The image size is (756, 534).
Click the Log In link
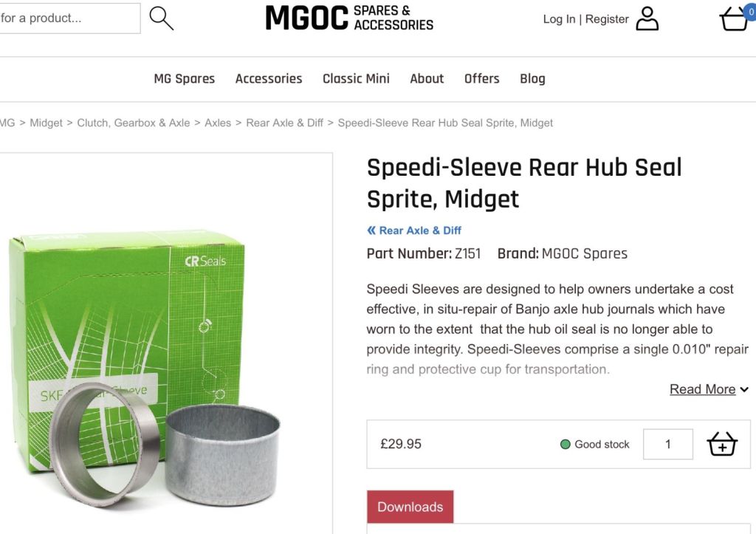(x=559, y=19)
